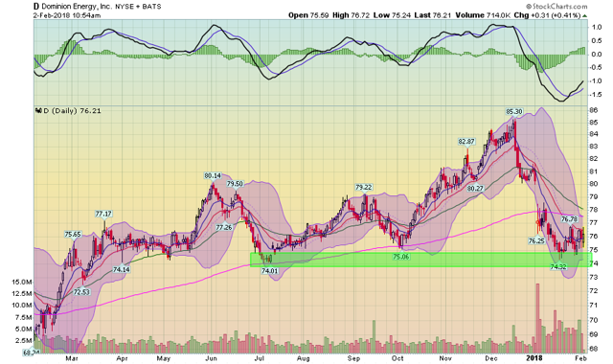Click the tallest January 2018 volume bar

537,318
